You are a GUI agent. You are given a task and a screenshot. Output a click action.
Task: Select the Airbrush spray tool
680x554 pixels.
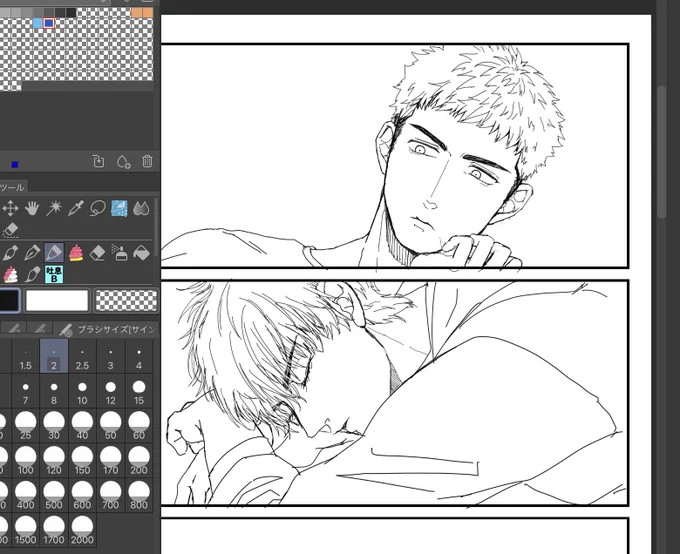[x=119, y=252]
